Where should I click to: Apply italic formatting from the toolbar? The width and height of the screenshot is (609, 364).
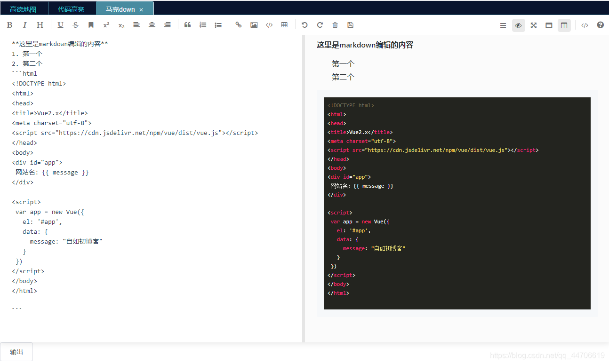tap(25, 25)
